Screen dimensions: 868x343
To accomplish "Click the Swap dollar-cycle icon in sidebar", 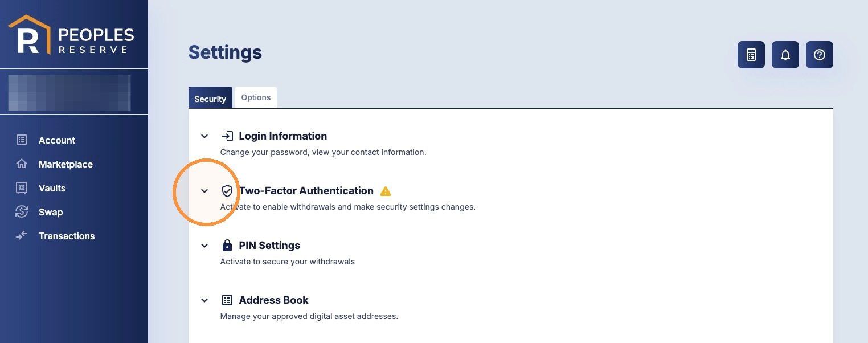I will 22,211.
